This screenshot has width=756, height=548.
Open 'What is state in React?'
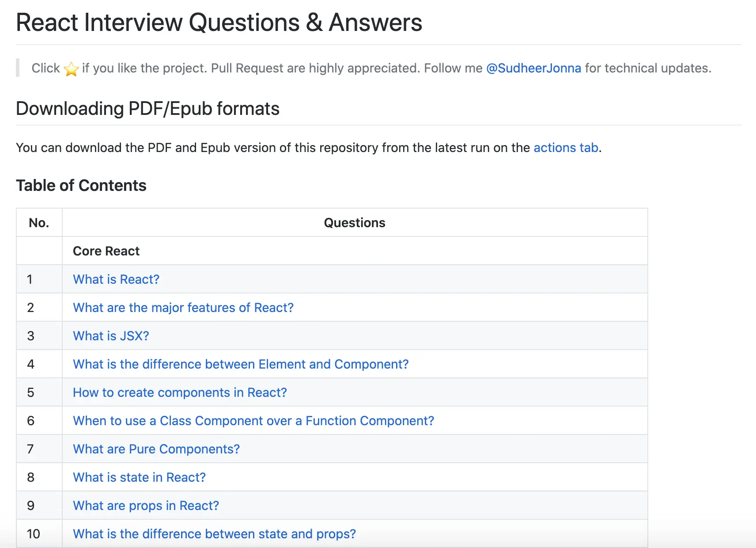click(139, 477)
